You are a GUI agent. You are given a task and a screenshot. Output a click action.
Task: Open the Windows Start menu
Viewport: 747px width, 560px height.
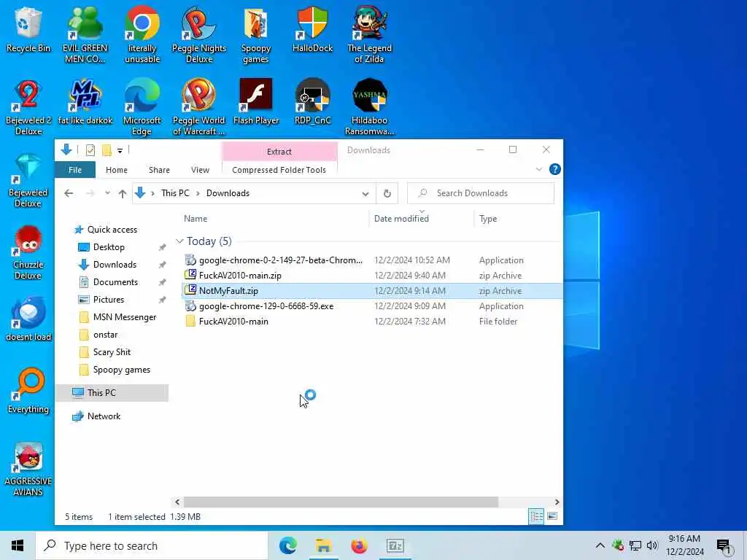coord(18,545)
